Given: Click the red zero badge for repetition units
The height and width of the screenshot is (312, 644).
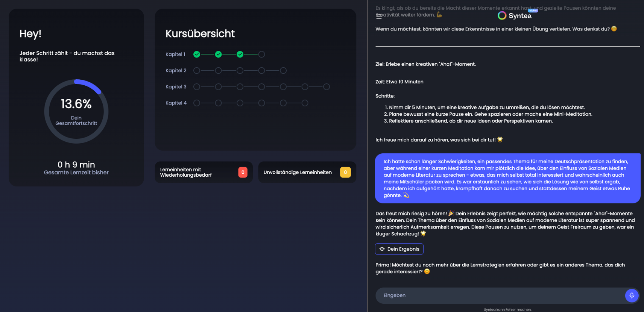Looking at the screenshot, I should [243, 172].
